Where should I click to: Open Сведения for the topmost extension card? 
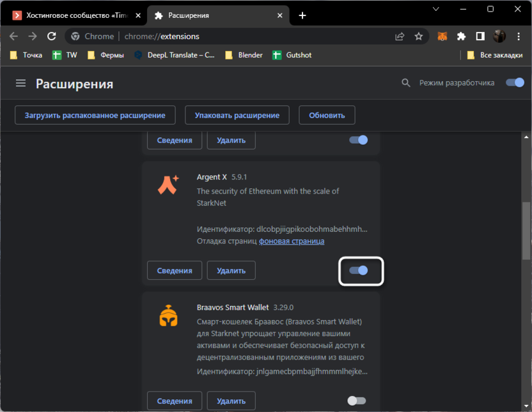coord(175,140)
